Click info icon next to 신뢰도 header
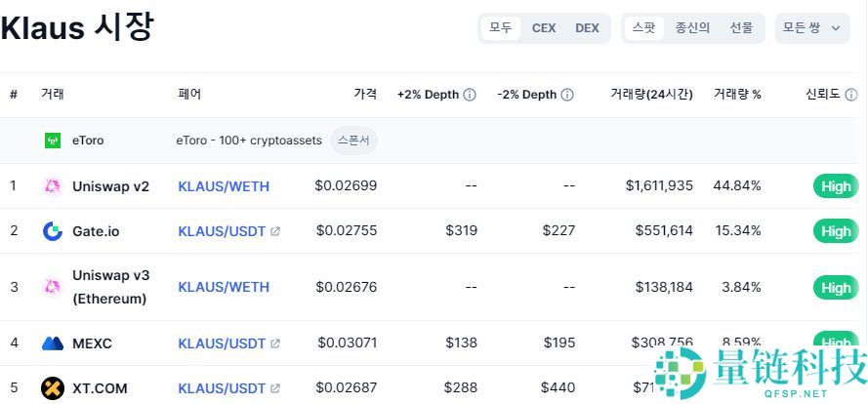 point(850,95)
